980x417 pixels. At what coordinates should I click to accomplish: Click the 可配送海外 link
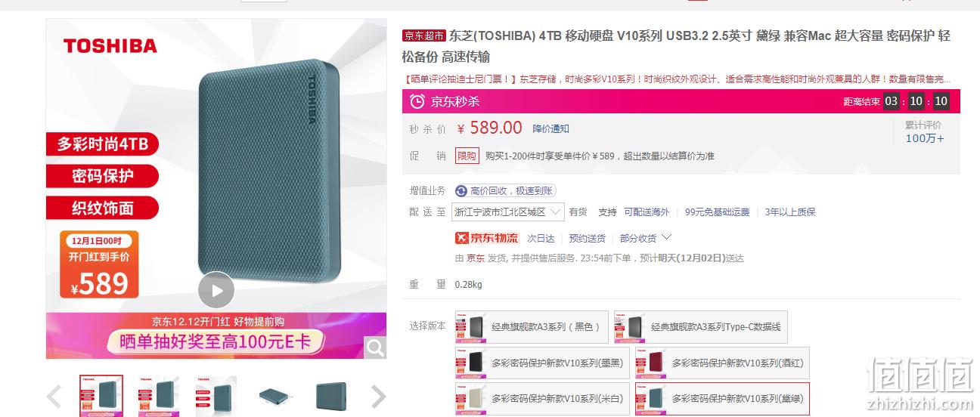pyautogui.click(x=647, y=212)
